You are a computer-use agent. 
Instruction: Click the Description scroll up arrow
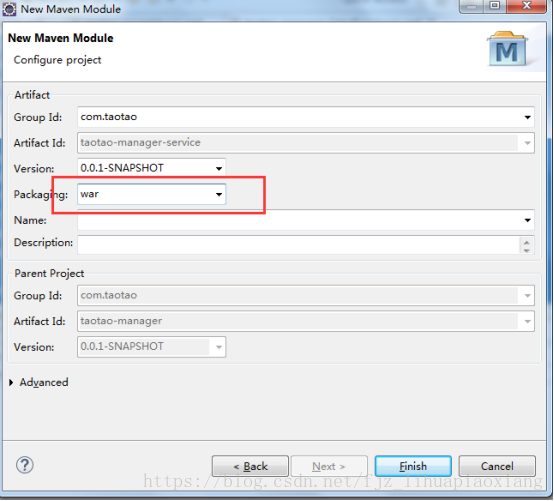pyautogui.click(x=526, y=242)
